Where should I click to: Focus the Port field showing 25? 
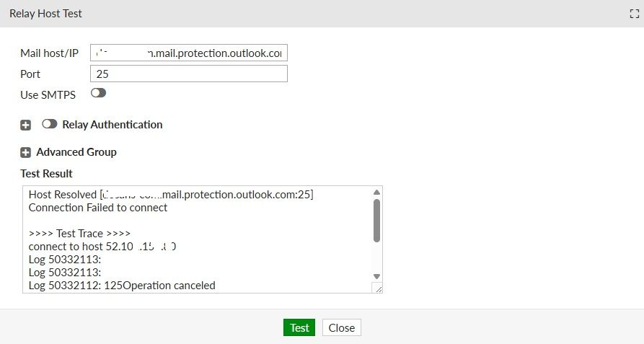click(x=189, y=74)
